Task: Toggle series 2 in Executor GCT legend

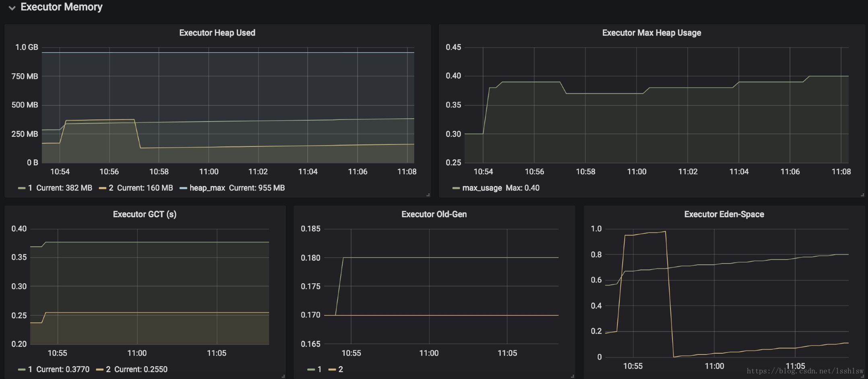Action: (108, 369)
